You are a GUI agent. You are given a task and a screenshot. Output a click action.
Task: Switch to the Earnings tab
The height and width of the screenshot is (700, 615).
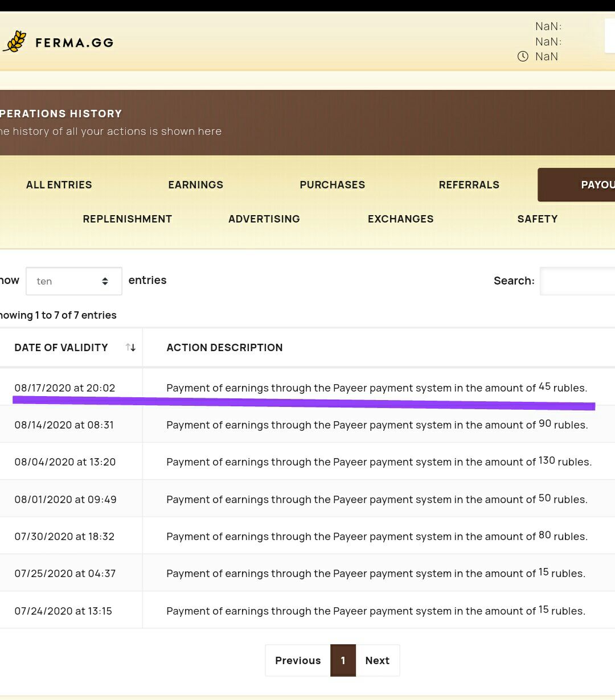pos(196,185)
